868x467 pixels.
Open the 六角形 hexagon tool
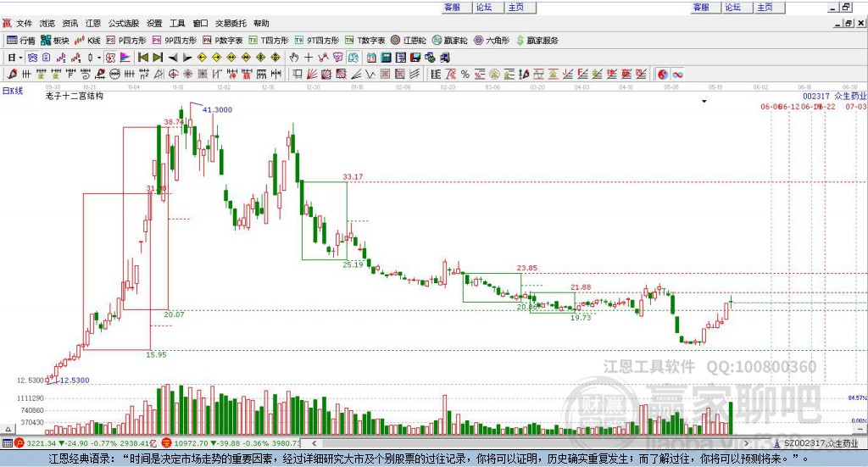coord(492,41)
